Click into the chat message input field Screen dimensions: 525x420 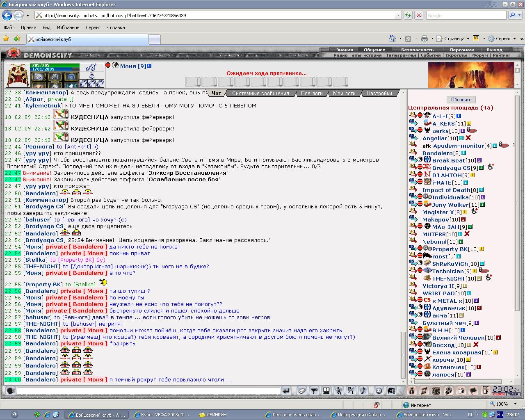click(148, 391)
